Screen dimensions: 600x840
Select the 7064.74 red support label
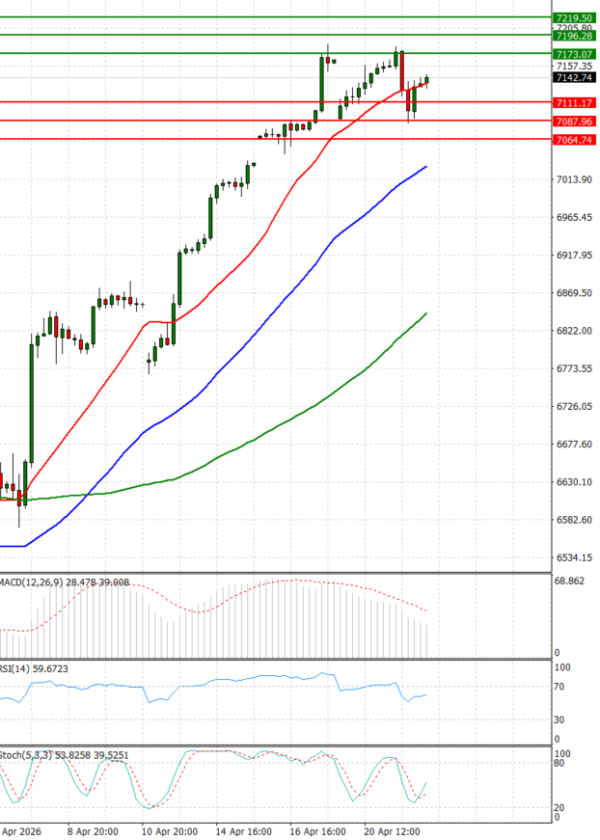574,141
